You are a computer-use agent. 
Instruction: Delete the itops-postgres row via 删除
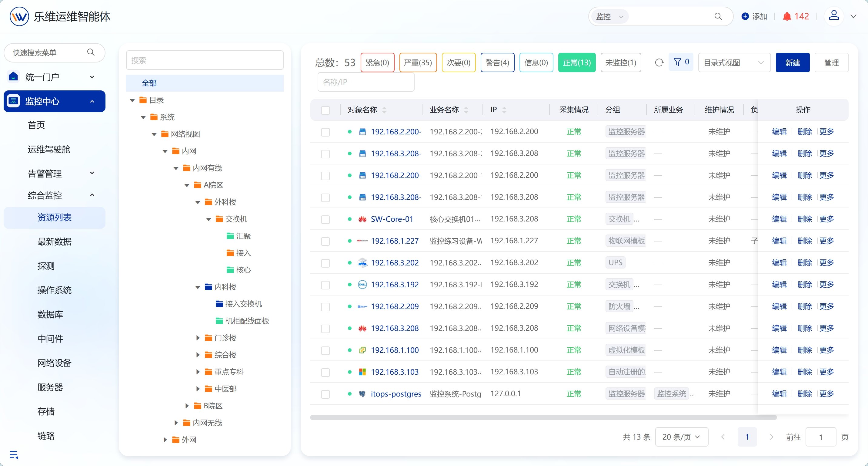pos(805,394)
